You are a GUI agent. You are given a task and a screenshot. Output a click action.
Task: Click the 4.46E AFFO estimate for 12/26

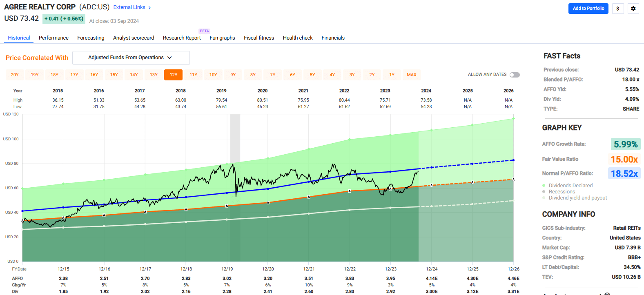[x=513, y=279]
